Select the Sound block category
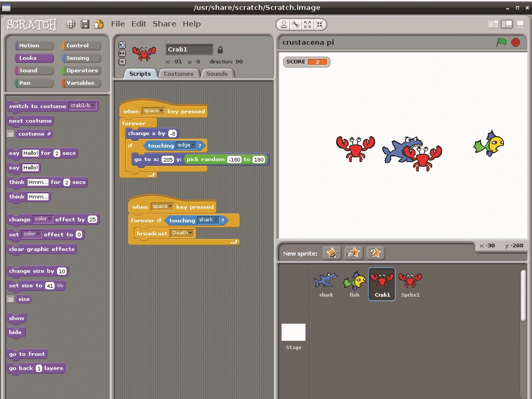Viewport: 532px width, 399px height. 34,71
